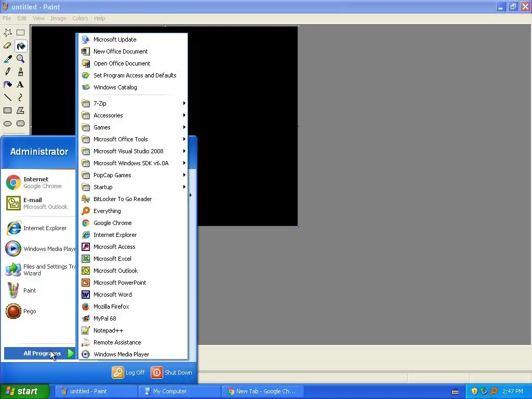
Task: Select the Magnifier tool in Paint
Action: point(20,59)
